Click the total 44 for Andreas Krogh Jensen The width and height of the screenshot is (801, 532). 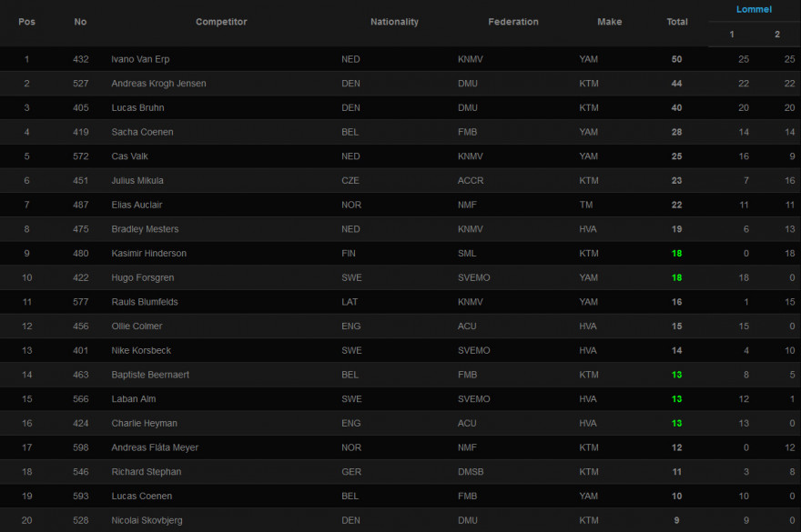tap(676, 84)
